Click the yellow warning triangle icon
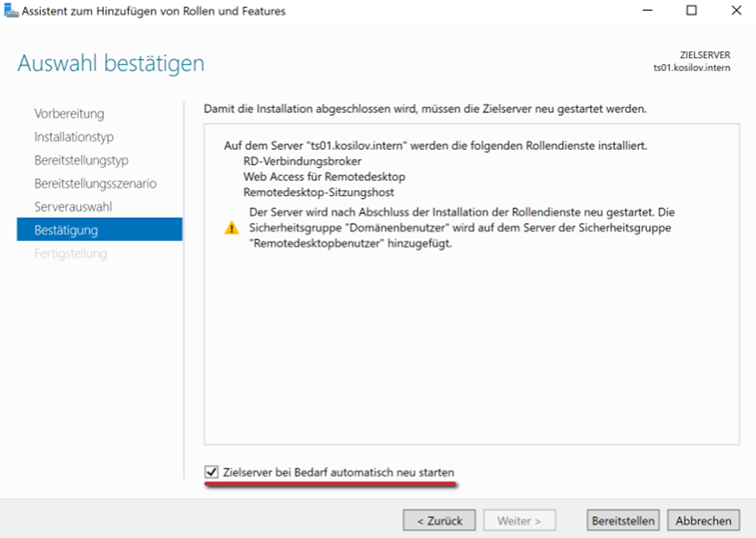 point(231,228)
